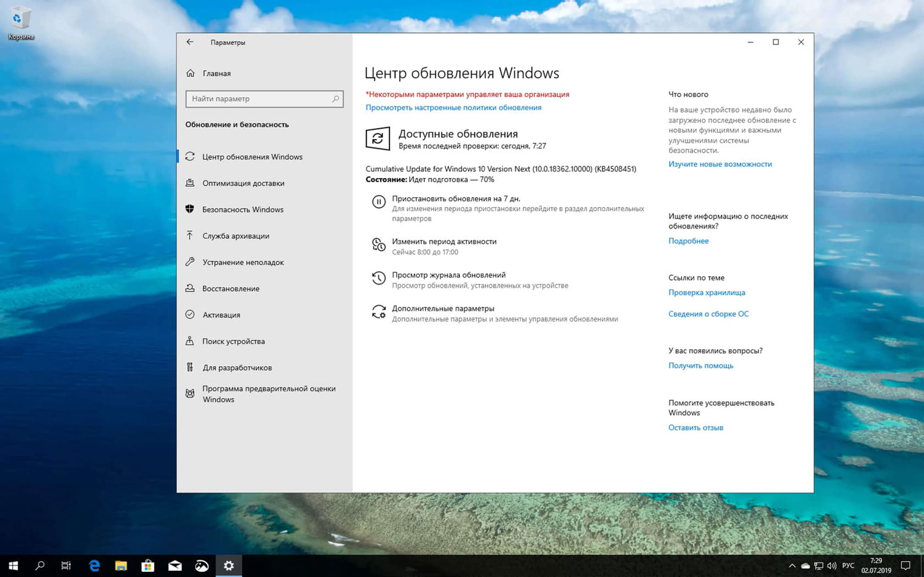Open Изменить период активности
Image resolution: width=924 pixels, height=577 pixels.
point(444,241)
